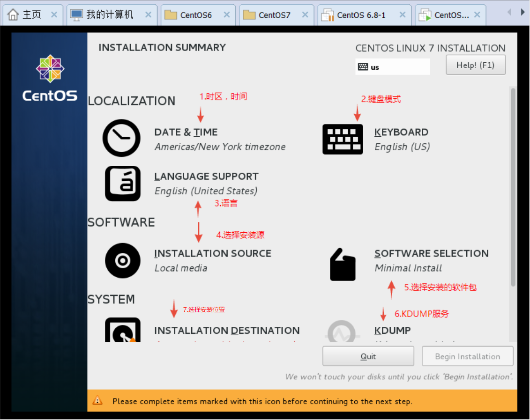Click the keyboard icon in layout indicator
Screen dimensions: 530x420
363,67
